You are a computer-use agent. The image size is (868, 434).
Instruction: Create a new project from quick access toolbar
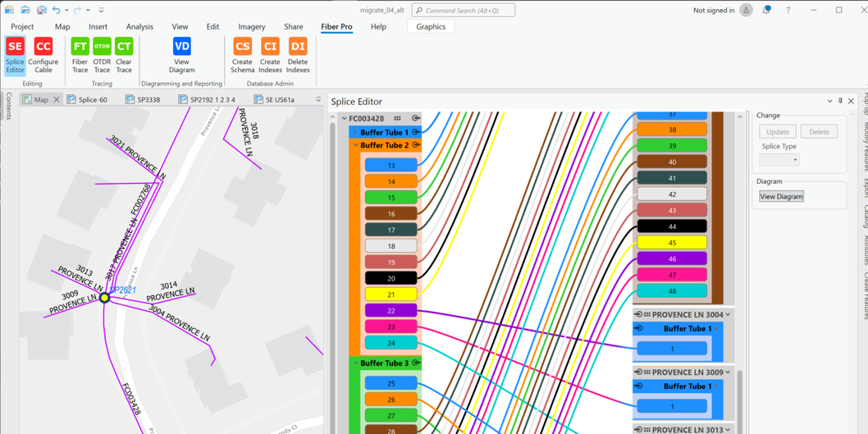(9, 10)
